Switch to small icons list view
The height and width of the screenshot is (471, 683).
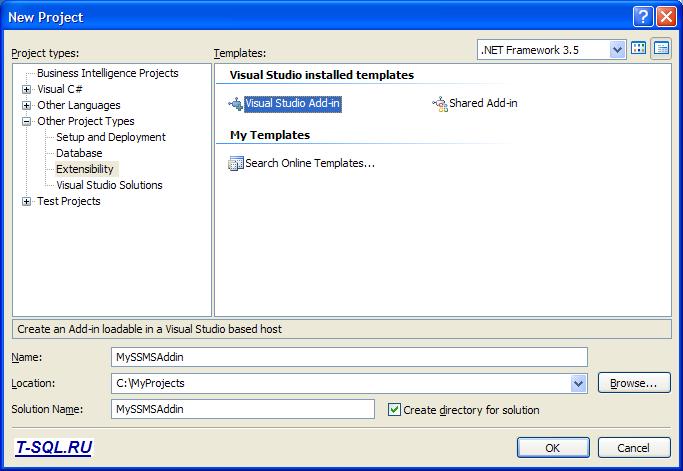(661, 48)
